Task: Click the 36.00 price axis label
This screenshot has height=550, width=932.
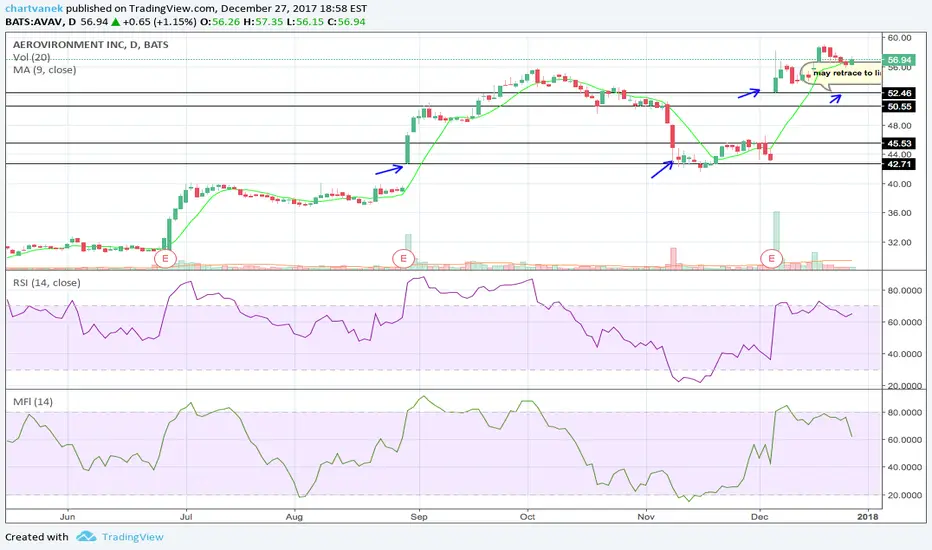Action: (899, 213)
